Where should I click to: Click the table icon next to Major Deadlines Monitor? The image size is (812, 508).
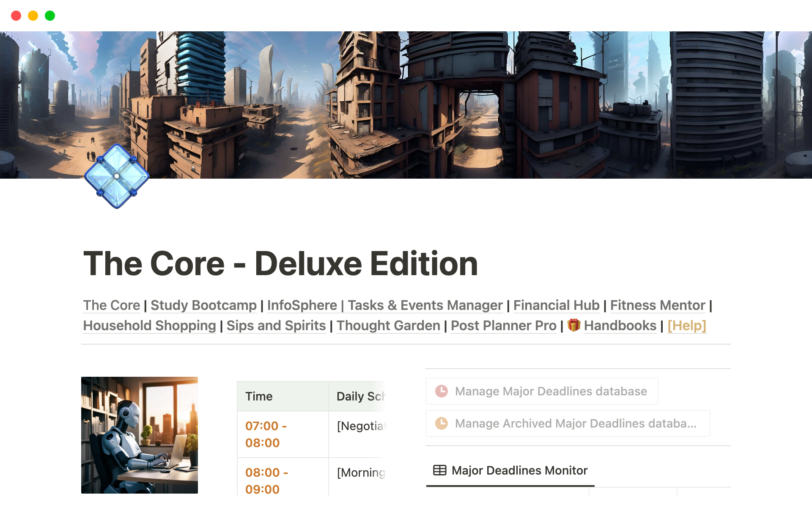(x=439, y=470)
